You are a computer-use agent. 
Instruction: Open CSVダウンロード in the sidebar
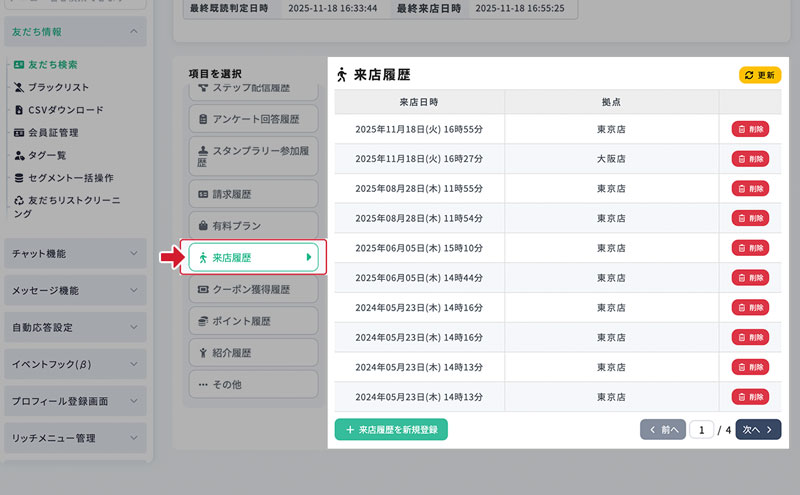[65, 109]
